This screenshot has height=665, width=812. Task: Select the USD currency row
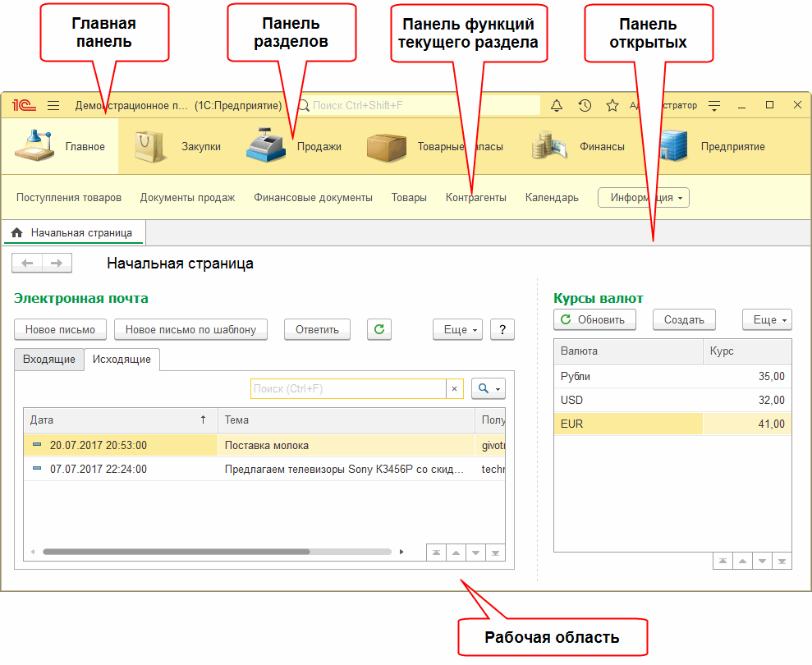coord(672,401)
